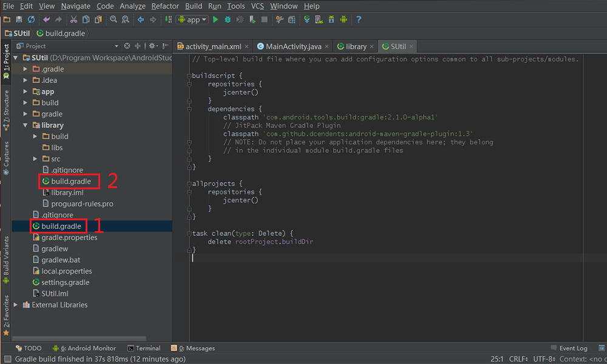Click the Help question mark icon
This screenshot has width=607, height=364.
[359, 19]
